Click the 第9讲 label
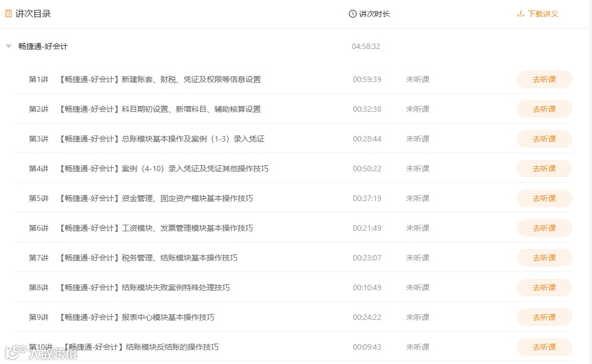 click(x=39, y=318)
